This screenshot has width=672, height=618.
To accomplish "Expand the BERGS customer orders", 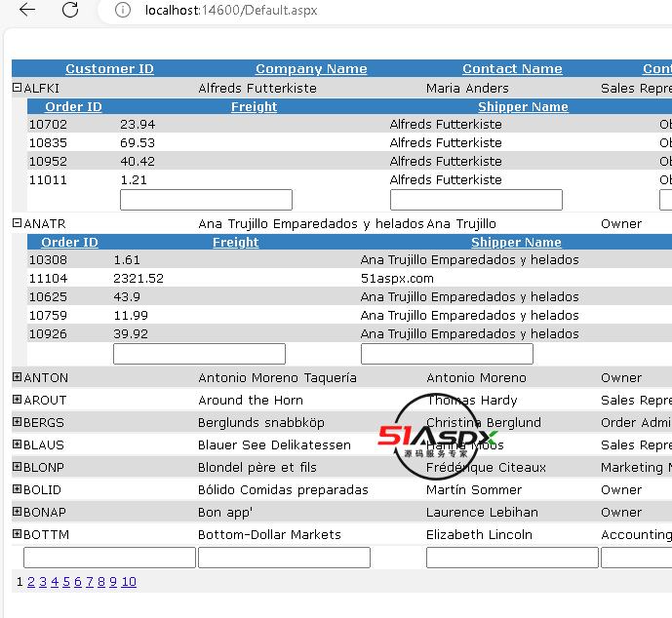I will point(17,422).
